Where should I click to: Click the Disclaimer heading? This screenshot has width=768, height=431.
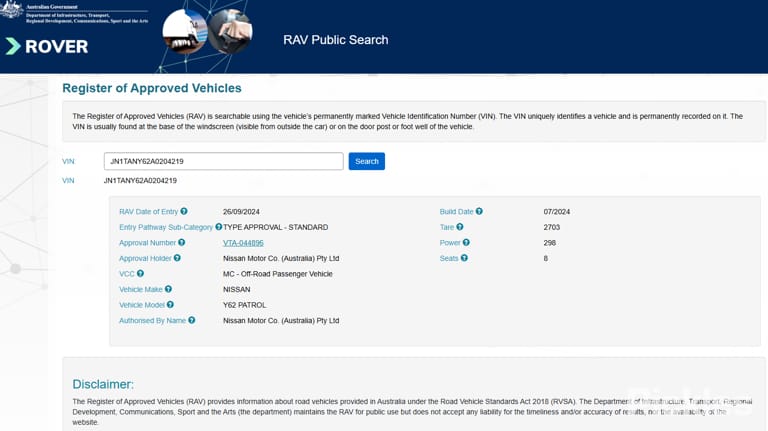point(103,384)
